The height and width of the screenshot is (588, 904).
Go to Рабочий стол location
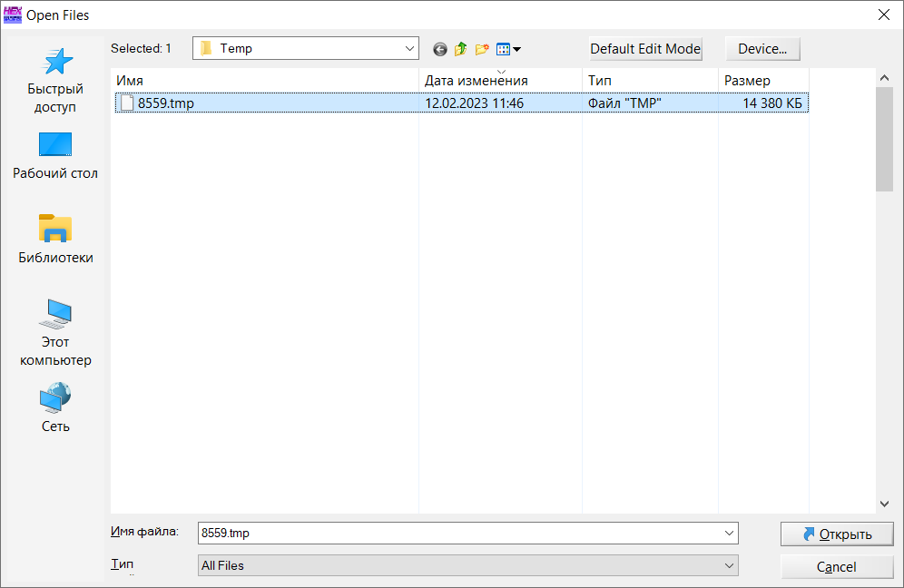pyautogui.click(x=55, y=155)
